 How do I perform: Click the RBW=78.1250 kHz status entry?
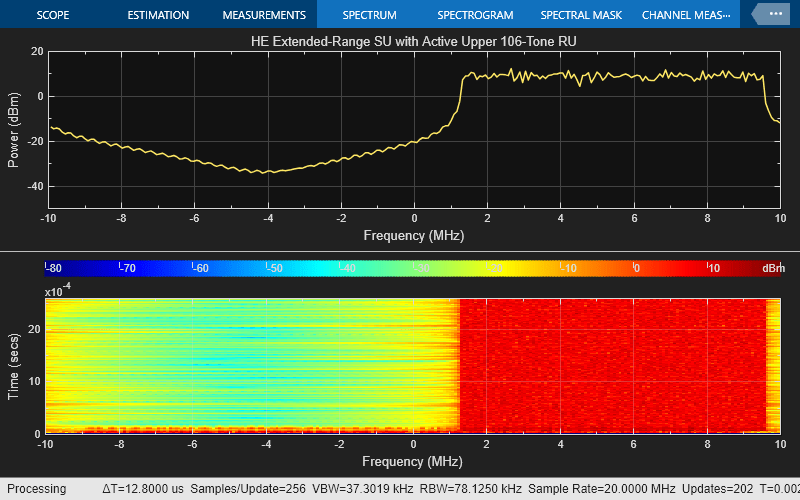tap(470, 489)
